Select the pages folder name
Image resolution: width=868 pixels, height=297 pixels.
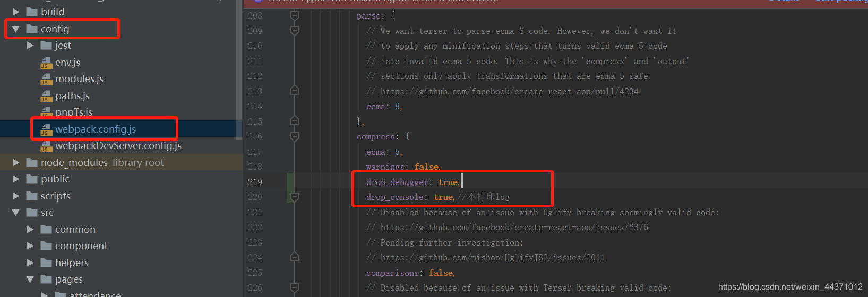tap(69, 279)
